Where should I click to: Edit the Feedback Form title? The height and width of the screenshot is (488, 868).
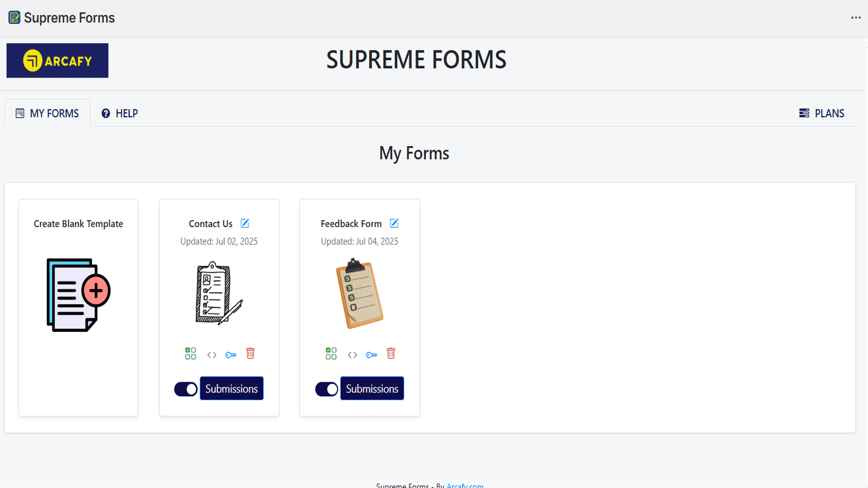[x=394, y=223]
